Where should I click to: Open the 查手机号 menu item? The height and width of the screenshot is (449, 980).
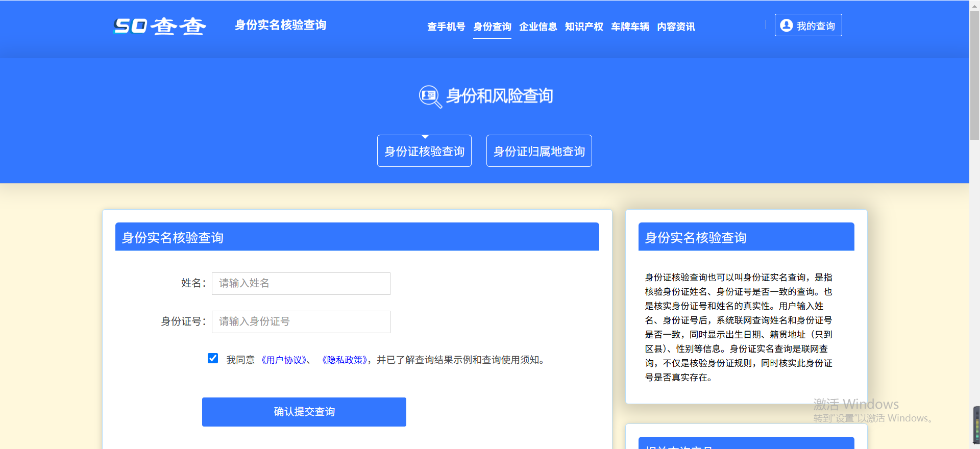point(446,27)
